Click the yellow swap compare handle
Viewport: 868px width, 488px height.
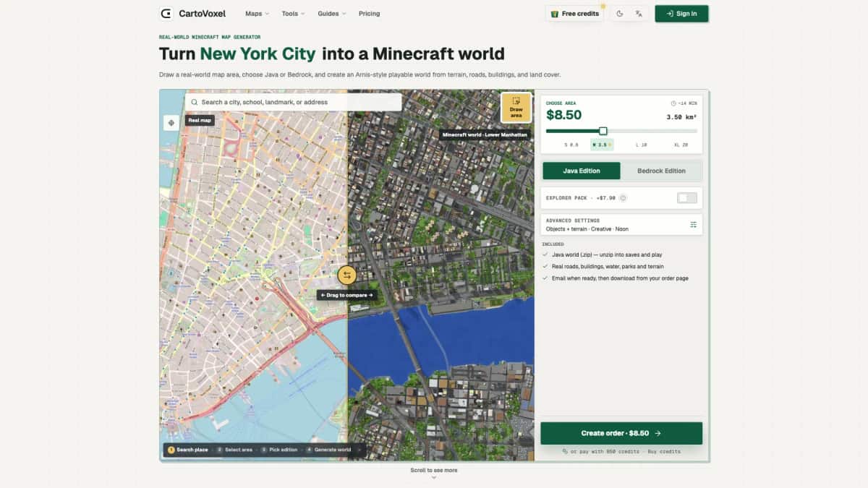point(347,275)
